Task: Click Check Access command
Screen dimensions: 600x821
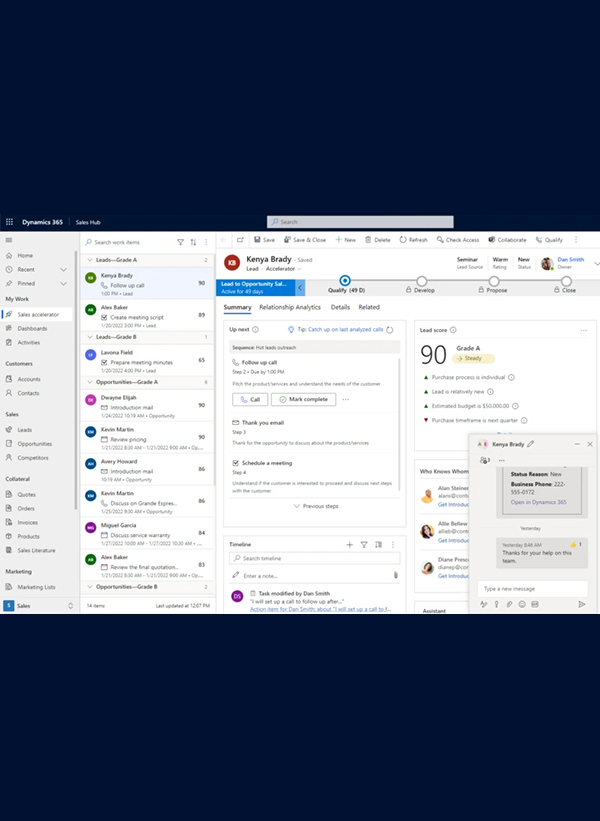Action: (x=458, y=240)
